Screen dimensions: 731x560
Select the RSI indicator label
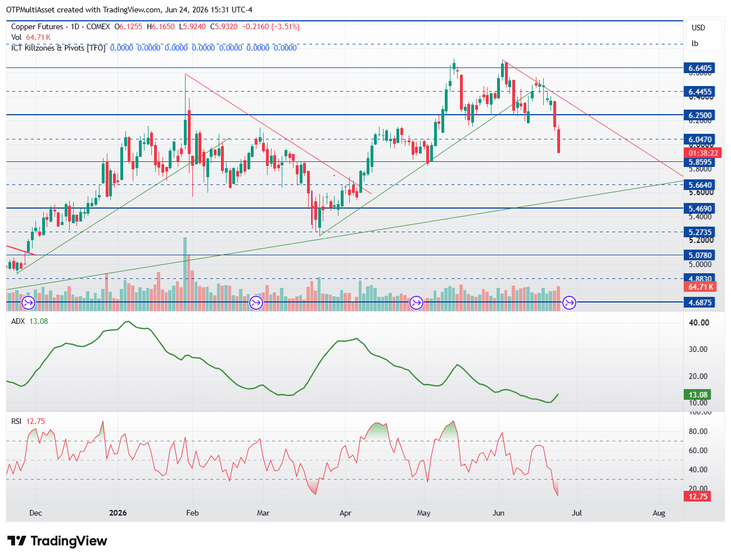click(x=16, y=421)
